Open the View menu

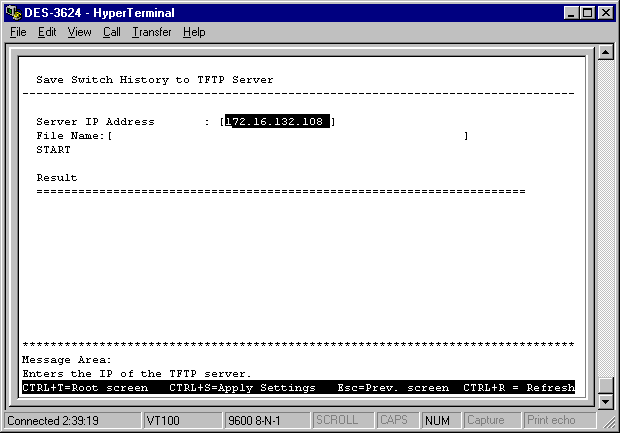point(79,32)
